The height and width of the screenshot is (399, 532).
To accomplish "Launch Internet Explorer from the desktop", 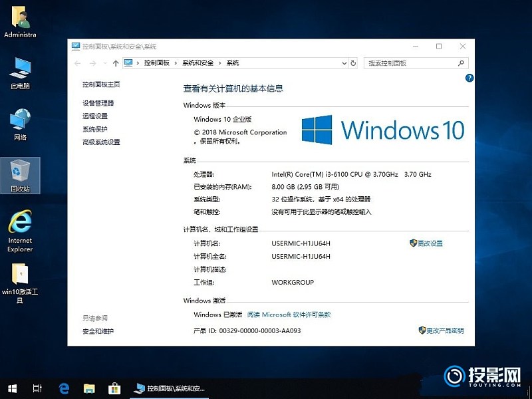I will click(x=20, y=231).
